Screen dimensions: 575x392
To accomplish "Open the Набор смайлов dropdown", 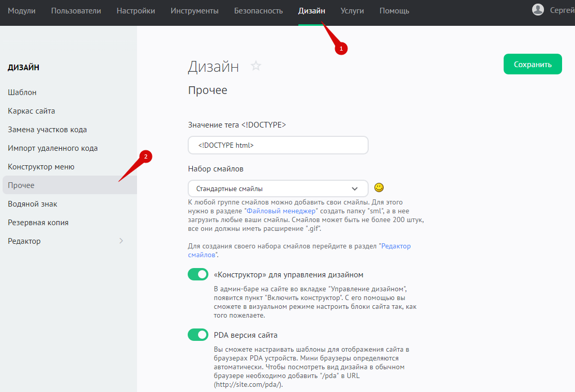I will point(278,189).
